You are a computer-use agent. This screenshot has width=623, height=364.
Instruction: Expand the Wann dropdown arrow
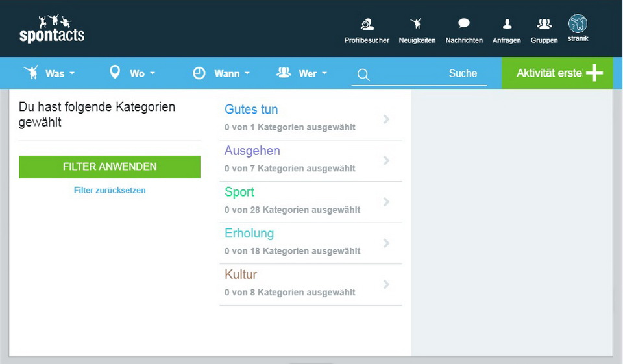coord(247,73)
